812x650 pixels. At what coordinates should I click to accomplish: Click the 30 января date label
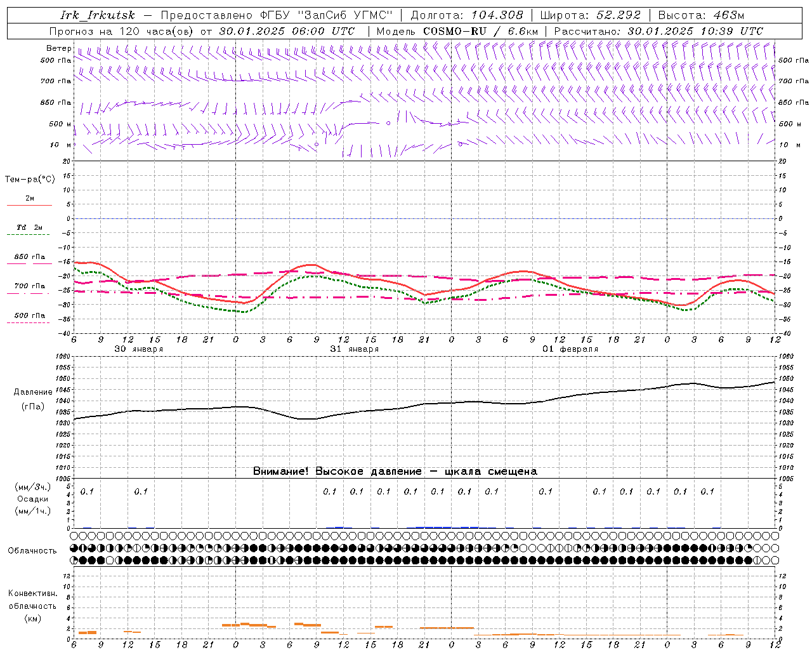(x=138, y=349)
